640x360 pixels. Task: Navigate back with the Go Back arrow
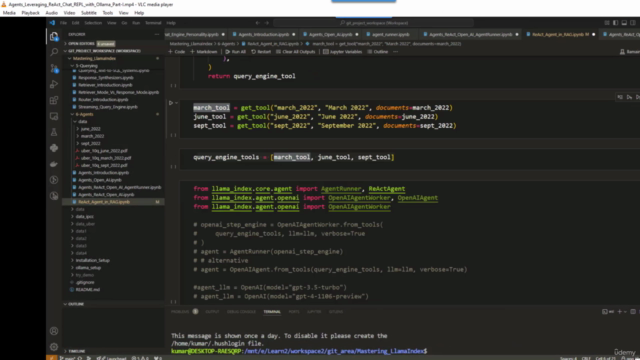257,23
